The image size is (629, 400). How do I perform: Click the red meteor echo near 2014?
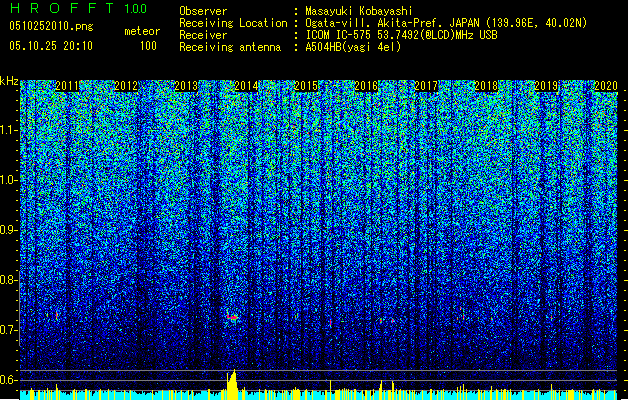pyautogui.click(x=232, y=317)
